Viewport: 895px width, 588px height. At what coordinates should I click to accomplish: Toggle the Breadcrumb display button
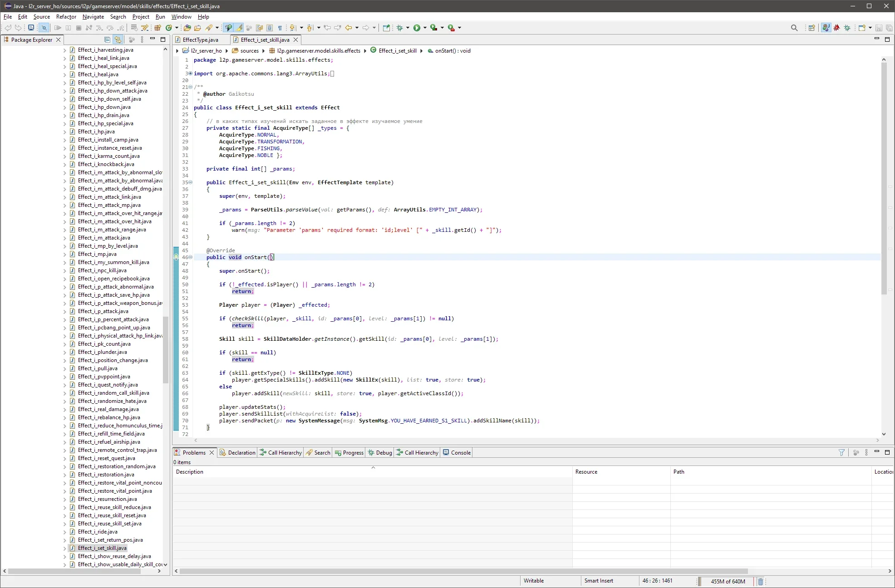(x=228, y=28)
